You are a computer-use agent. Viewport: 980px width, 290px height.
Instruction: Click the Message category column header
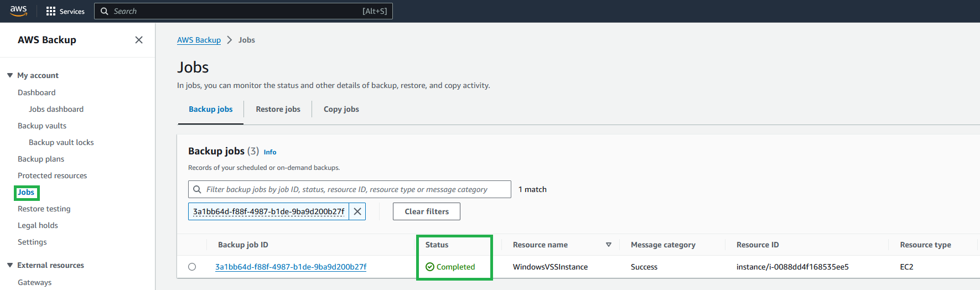(x=663, y=245)
